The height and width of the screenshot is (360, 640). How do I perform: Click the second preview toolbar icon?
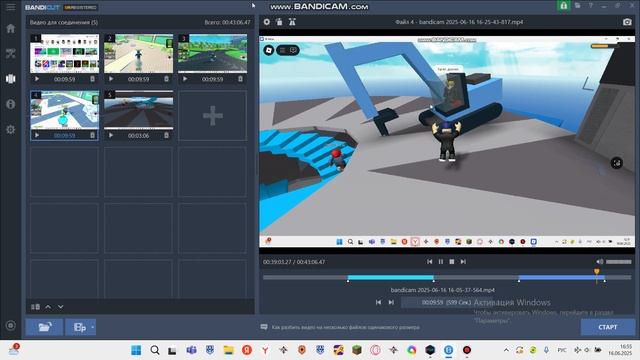279,22
